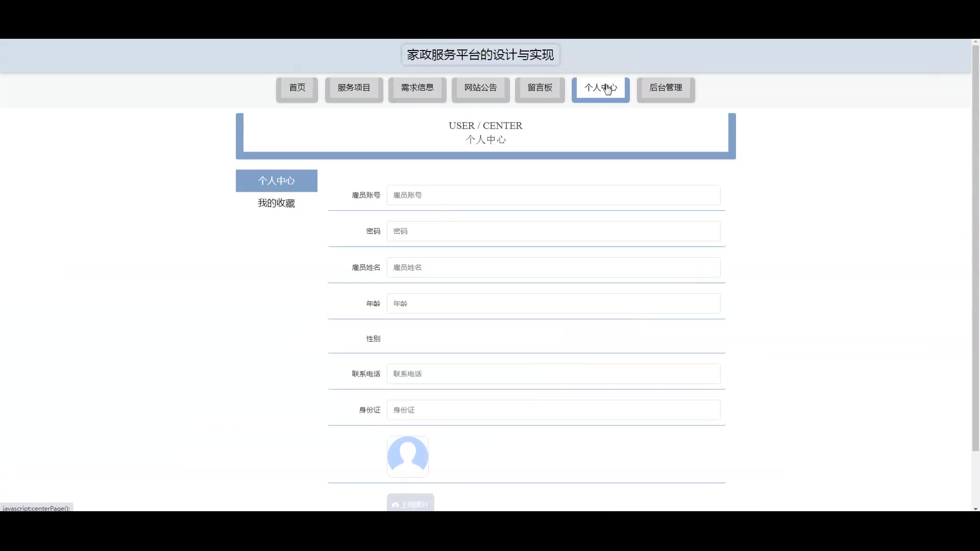Viewport: 980px width, 551px height.
Task: Click the scrollbar up arrow
Action: coord(975,42)
